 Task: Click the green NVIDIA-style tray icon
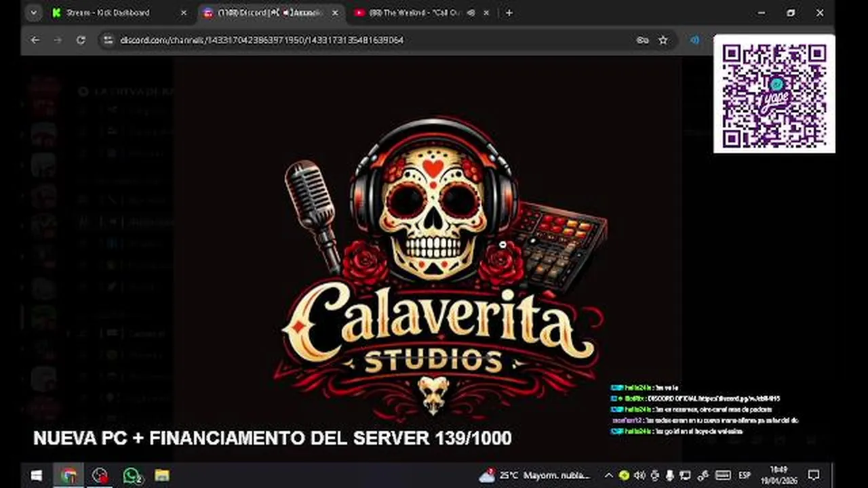624,475
